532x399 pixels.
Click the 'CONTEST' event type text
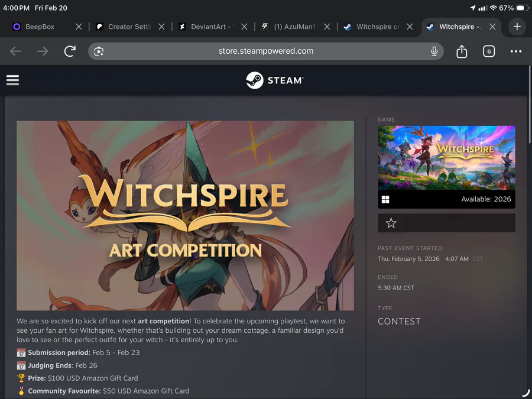[399, 322]
